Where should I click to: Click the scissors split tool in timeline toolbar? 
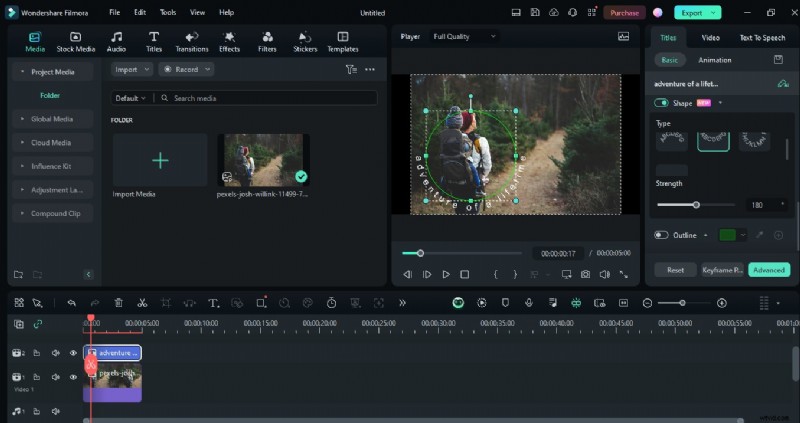[x=142, y=302]
